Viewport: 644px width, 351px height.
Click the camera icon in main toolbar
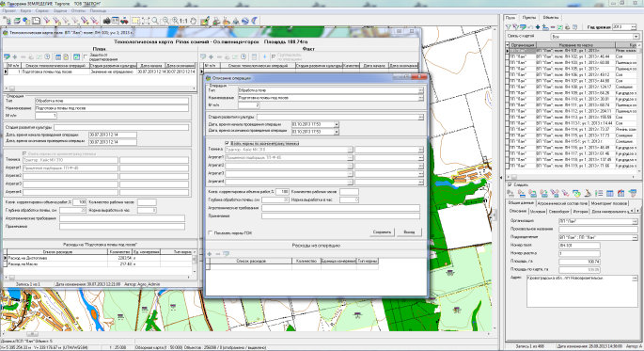coord(106,21)
